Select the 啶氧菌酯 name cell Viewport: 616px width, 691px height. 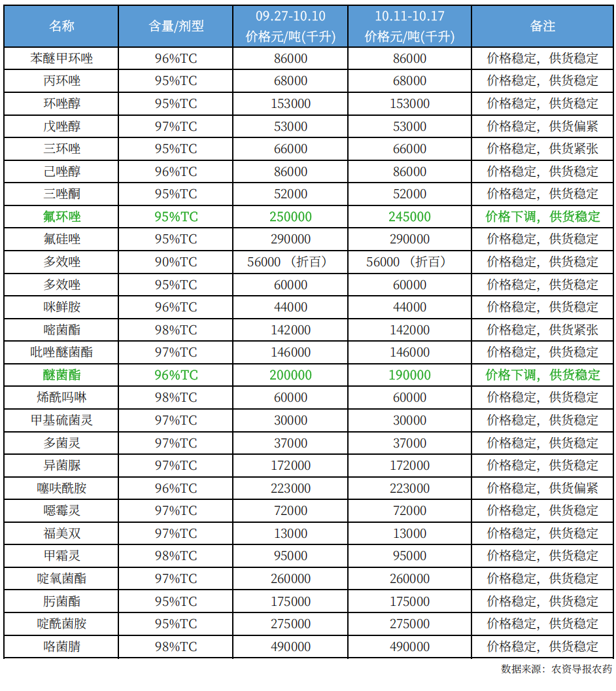(61, 578)
